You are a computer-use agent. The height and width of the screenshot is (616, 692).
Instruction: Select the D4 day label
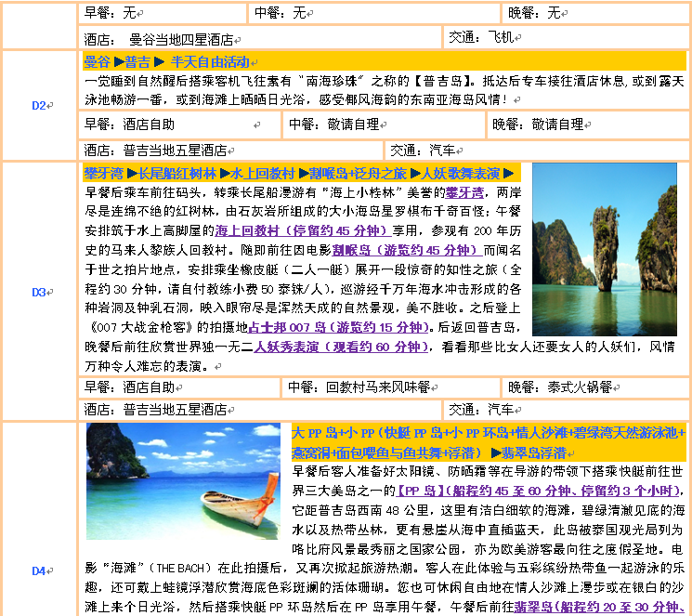[38, 570]
